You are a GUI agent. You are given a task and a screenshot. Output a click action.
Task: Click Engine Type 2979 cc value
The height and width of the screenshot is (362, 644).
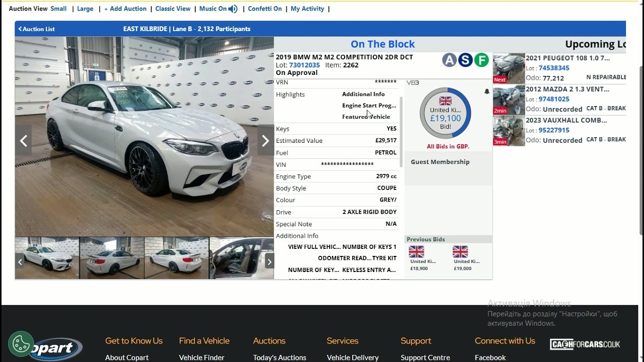(x=386, y=176)
